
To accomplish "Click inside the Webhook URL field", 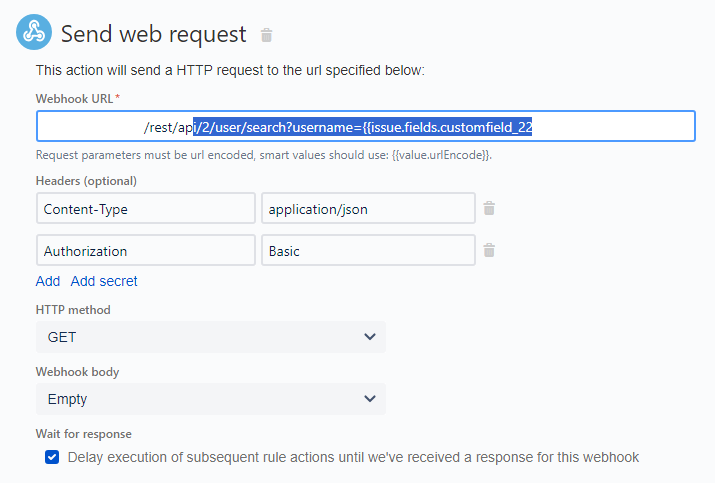I will click(x=365, y=127).
